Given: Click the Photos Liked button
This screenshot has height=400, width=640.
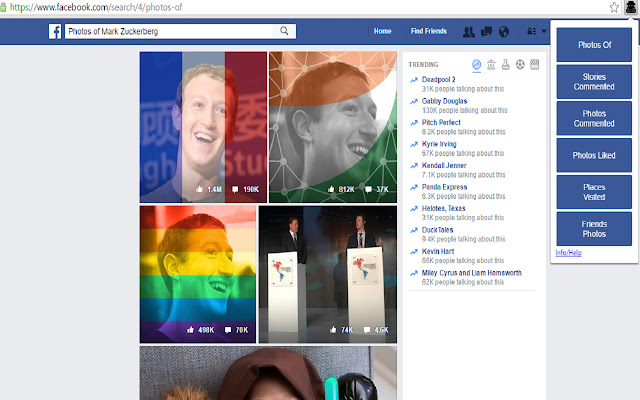Looking at the screenshot, I should [x=593, y=155].
